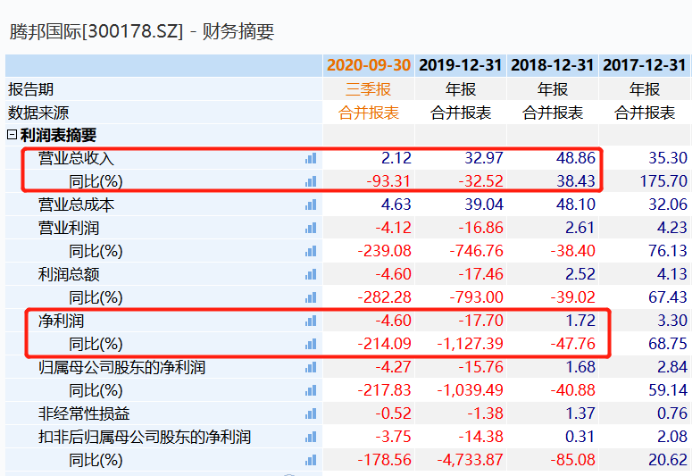Click the -4,733.87 growth cell
The width and height of the screenshot is (693, 476).
click(470, 460)
